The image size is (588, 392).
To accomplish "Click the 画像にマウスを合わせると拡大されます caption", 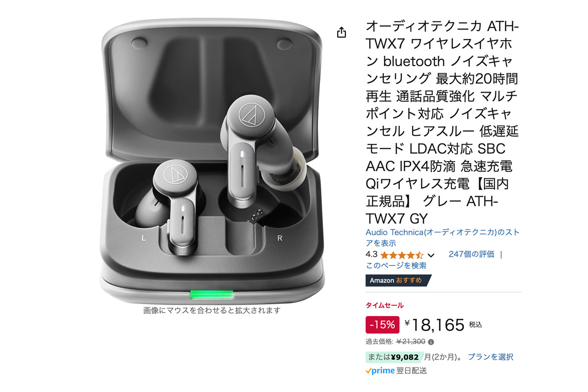I will coord(212,310).
